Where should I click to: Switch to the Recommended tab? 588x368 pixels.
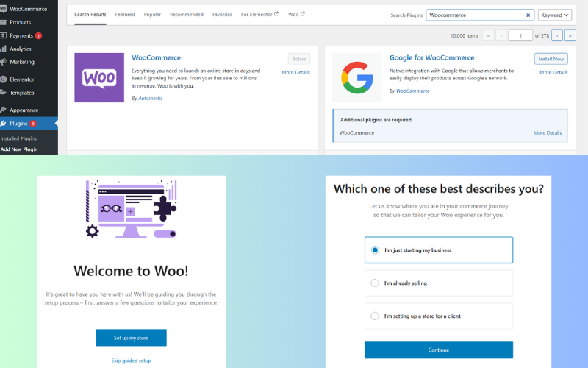click(x=187, y=15)
